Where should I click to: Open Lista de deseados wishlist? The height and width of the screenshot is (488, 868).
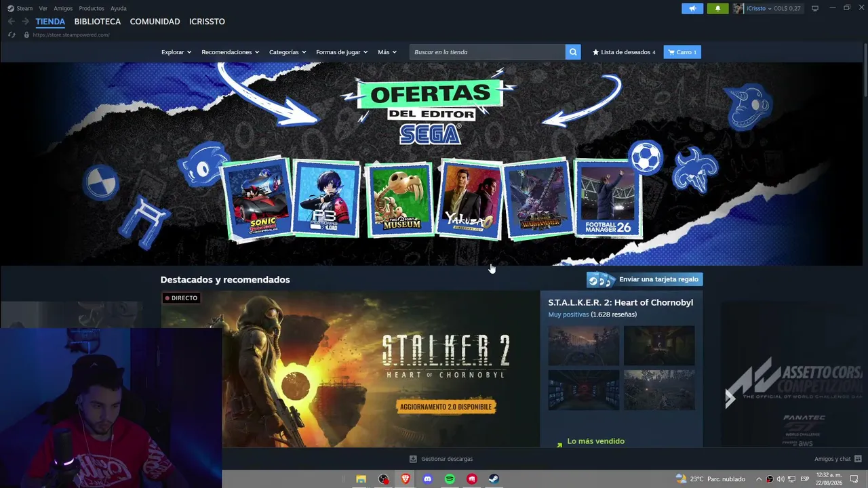624,52
